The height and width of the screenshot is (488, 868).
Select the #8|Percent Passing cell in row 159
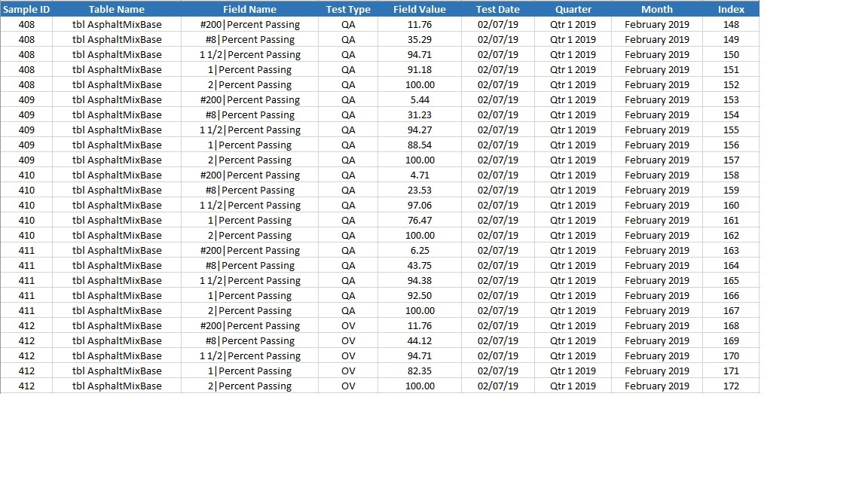point(249,190)
